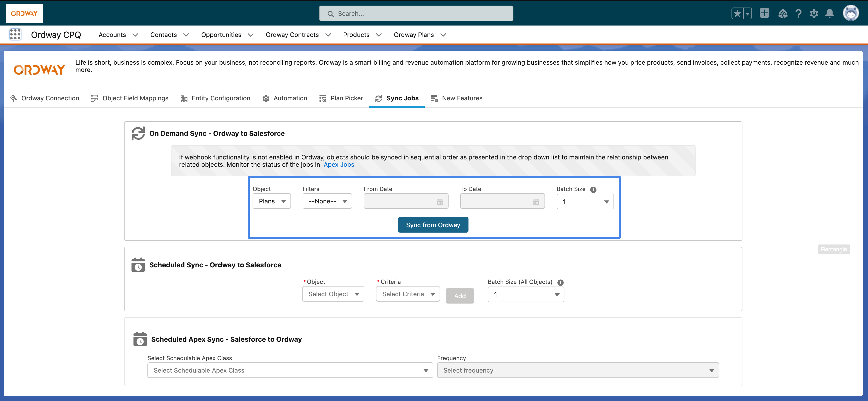Click the Ordway CPQ app name
This screenshot has height=401, width=868.
point(56,35)
